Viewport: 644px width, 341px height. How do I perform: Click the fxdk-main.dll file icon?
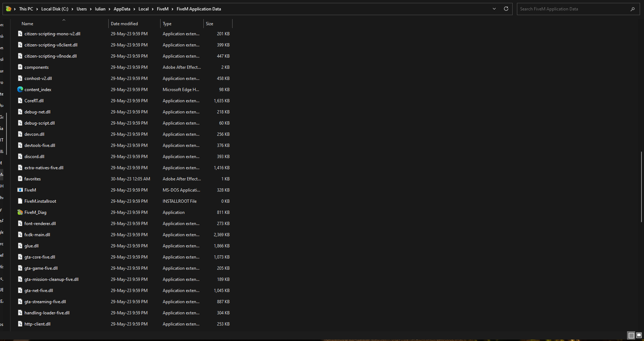[x=20, y=234]
